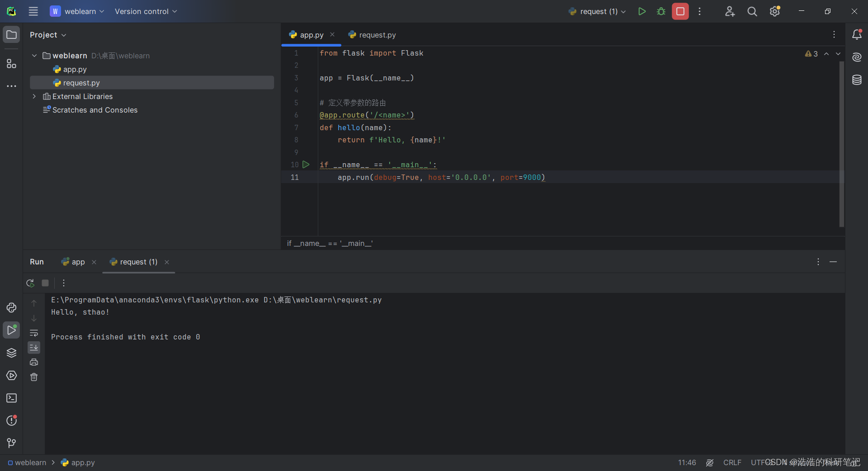Open the main hamburger menu
This screenshot has height=471, width=868.
pos(33,11)
